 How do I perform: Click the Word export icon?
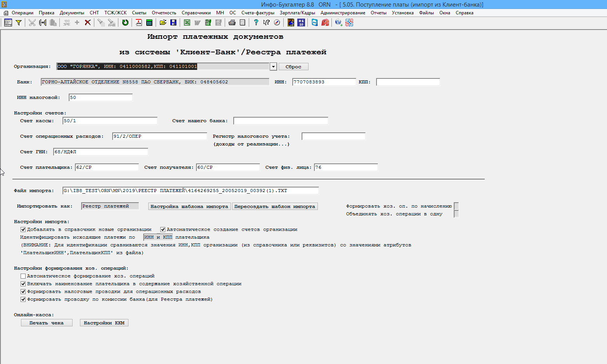[198, 23]
